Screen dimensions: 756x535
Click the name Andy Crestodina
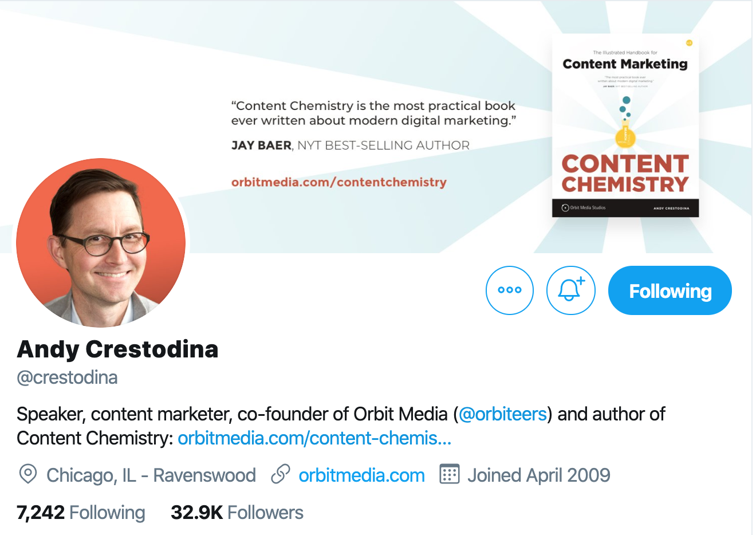click(x=117, y=348)
